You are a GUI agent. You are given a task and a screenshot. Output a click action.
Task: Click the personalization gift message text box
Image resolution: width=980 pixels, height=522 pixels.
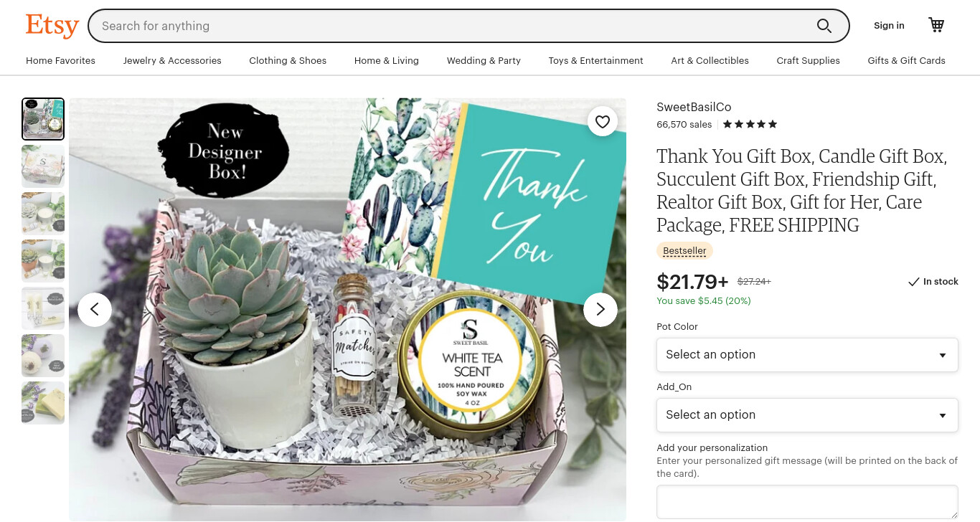807,502
